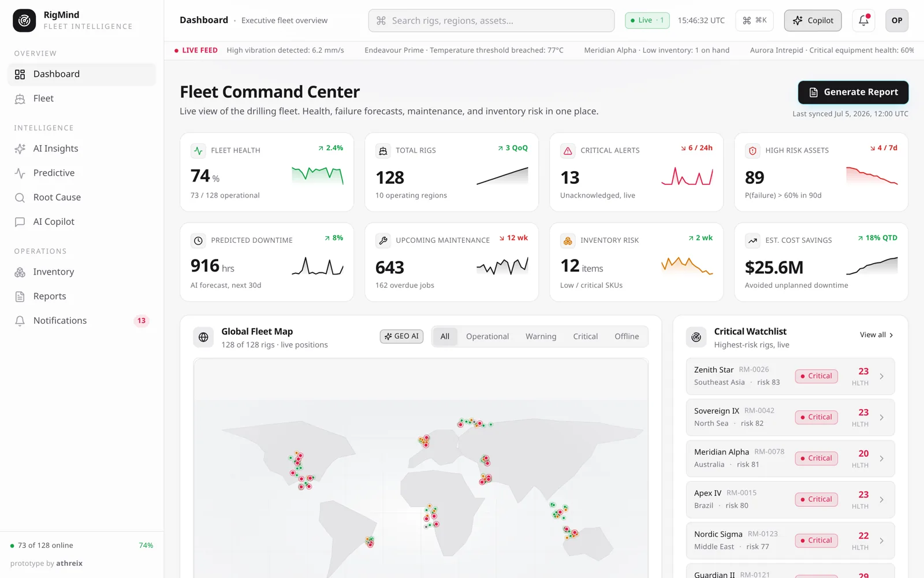Click the Global Fleet Map globe icon

coord(203,337)
